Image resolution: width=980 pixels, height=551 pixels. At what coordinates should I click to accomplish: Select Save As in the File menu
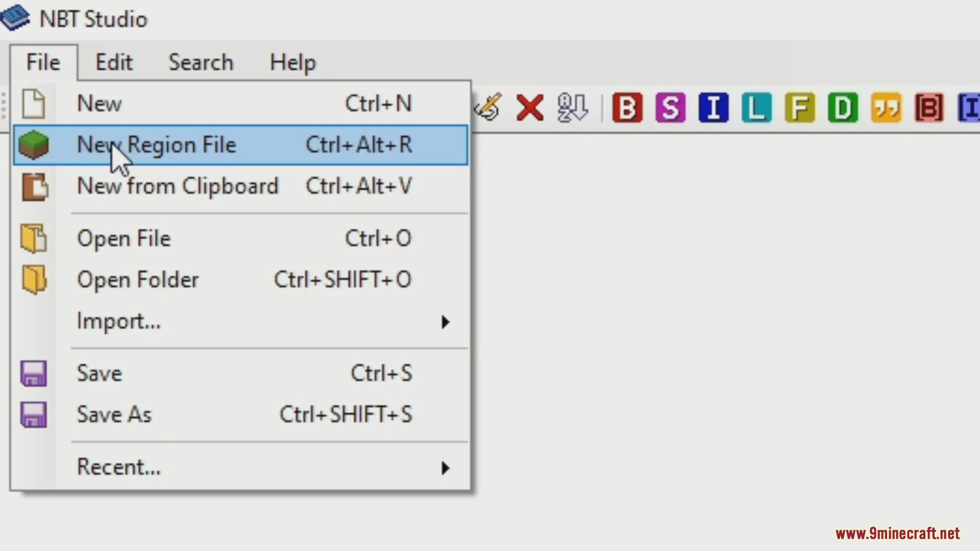click(240, 414)
